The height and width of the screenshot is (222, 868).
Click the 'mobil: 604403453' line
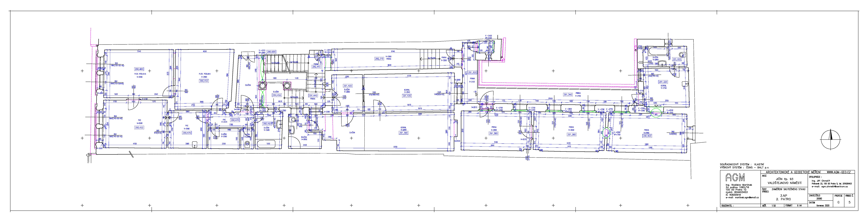737,192
